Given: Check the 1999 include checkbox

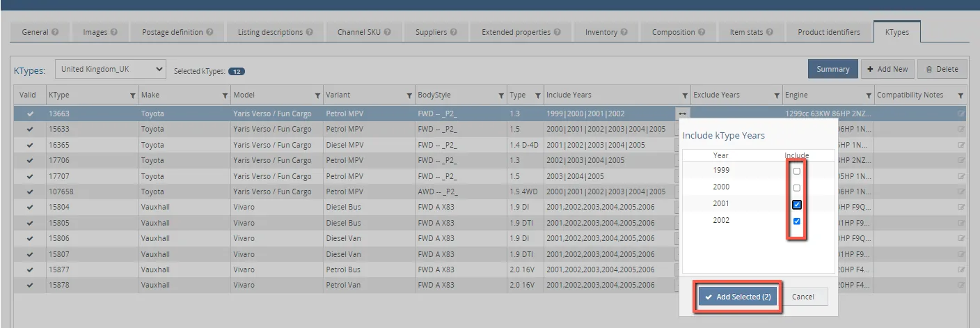Looking at the screenshot, I should tap(797, 171).
